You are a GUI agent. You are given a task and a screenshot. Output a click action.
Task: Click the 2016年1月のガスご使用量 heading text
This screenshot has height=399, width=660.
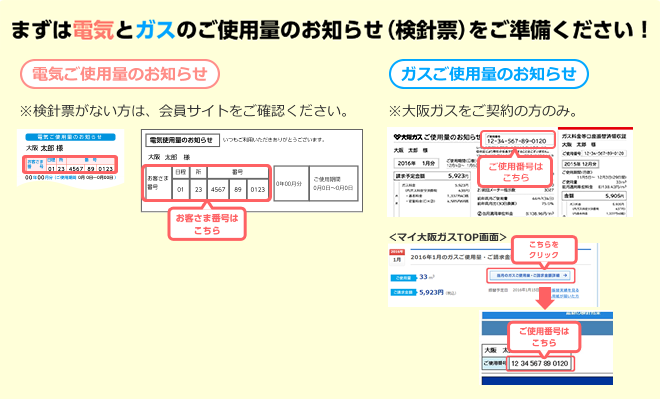(460, 256)
